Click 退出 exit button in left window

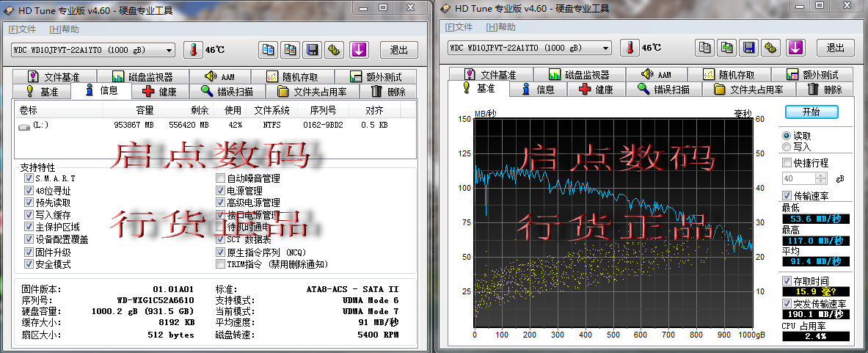398,50
